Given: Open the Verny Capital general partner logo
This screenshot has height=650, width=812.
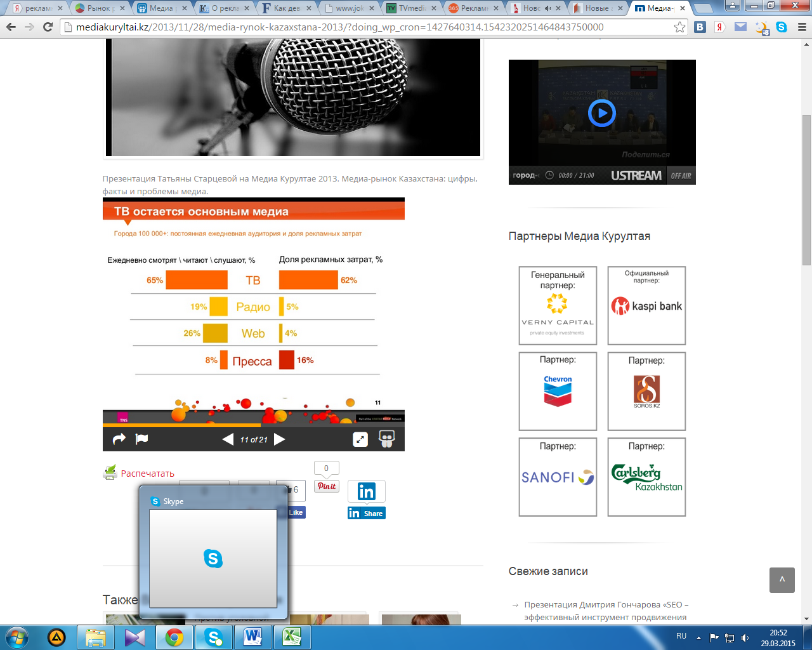Looking at the screenshot, I should (x=558, y=305).
